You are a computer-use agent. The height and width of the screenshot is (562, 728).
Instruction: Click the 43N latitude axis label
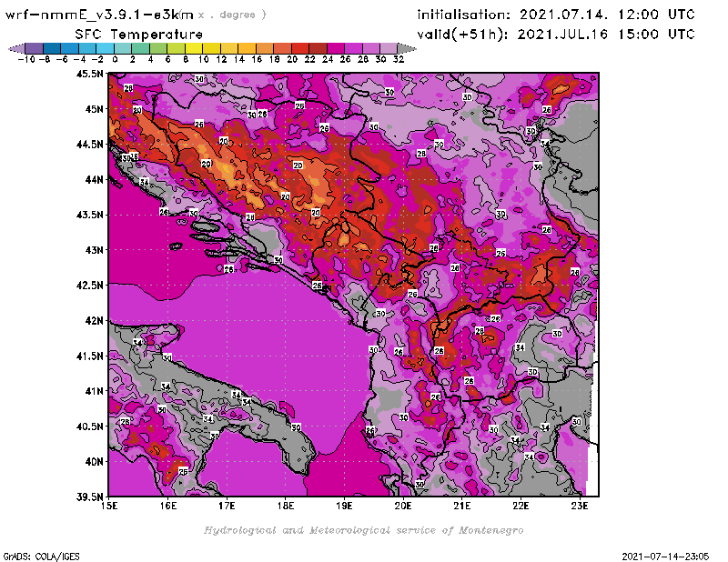pyautogui.click(x=94, y=250)
